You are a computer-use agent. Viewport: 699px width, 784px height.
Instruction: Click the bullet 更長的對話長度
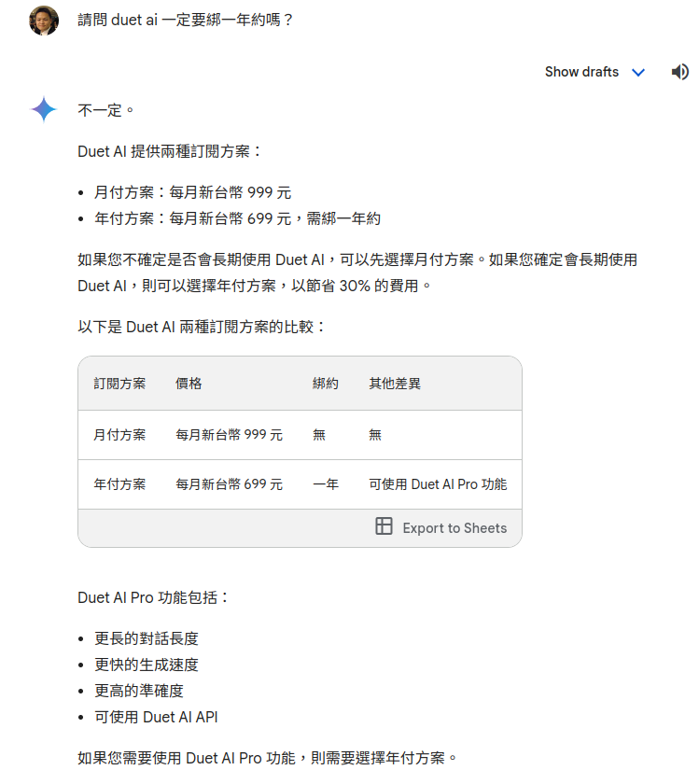147,638
